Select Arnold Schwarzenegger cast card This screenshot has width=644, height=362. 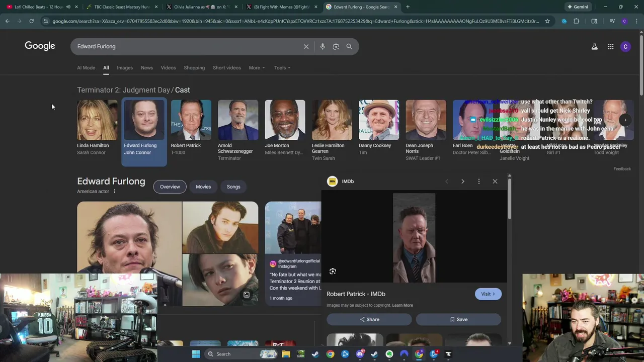(x=237, y=131)
